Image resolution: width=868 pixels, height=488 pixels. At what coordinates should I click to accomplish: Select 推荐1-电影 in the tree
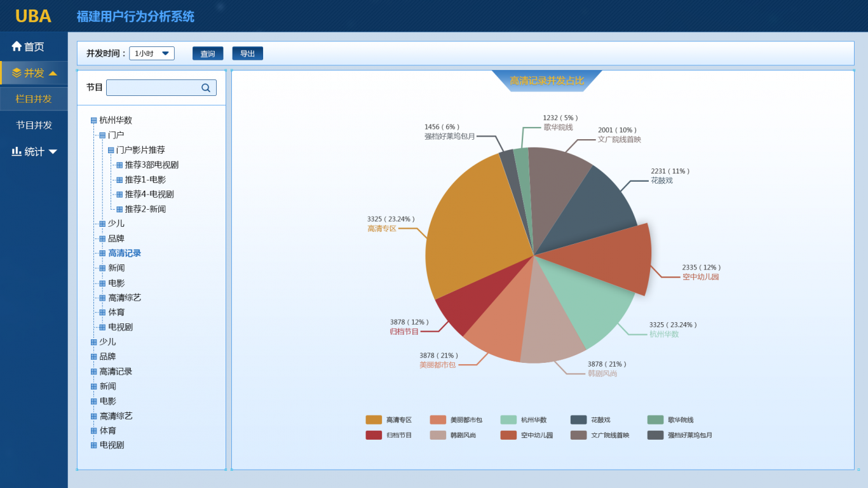pos(145,180)
